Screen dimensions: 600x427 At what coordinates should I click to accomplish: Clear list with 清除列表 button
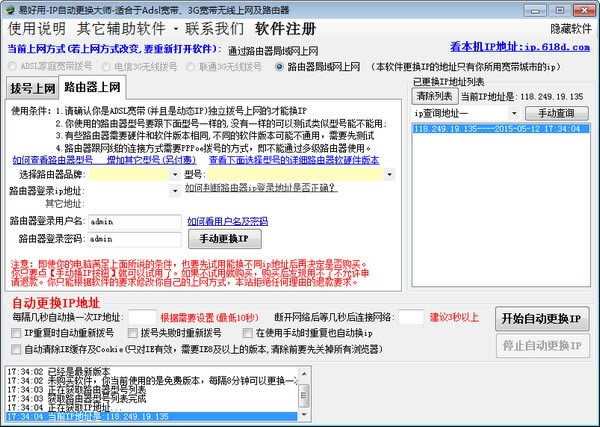click(435, 96)
